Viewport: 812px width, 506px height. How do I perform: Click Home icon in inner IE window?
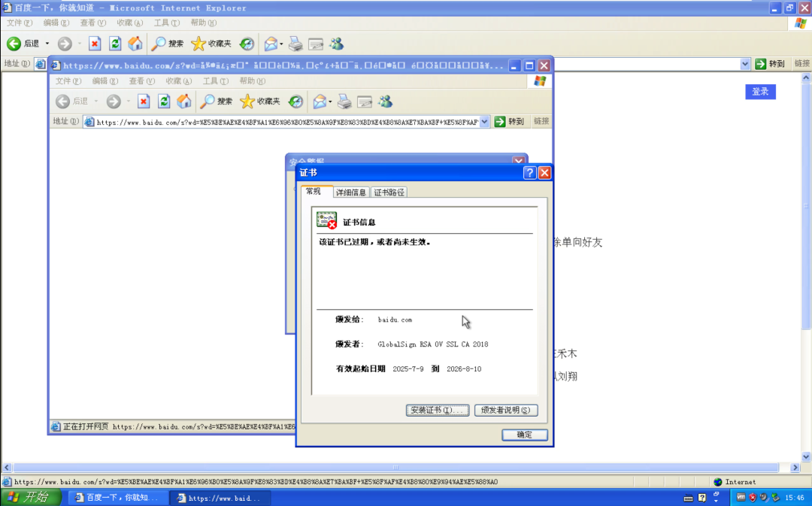184,101
